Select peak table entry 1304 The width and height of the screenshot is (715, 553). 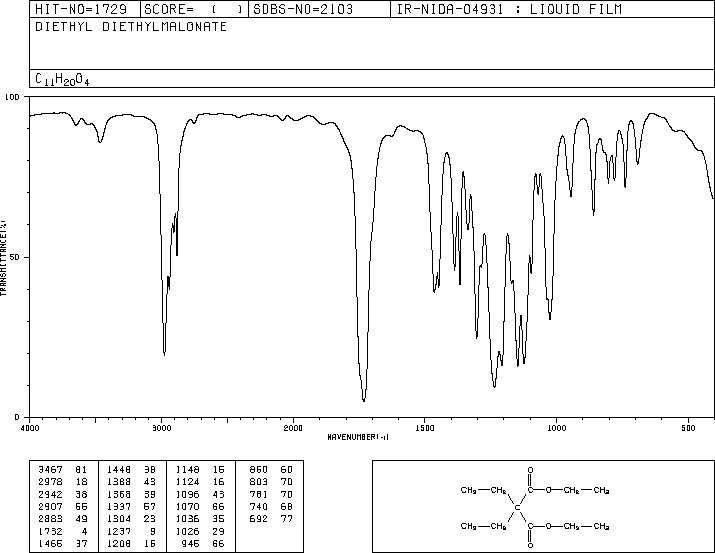(119, 519)
